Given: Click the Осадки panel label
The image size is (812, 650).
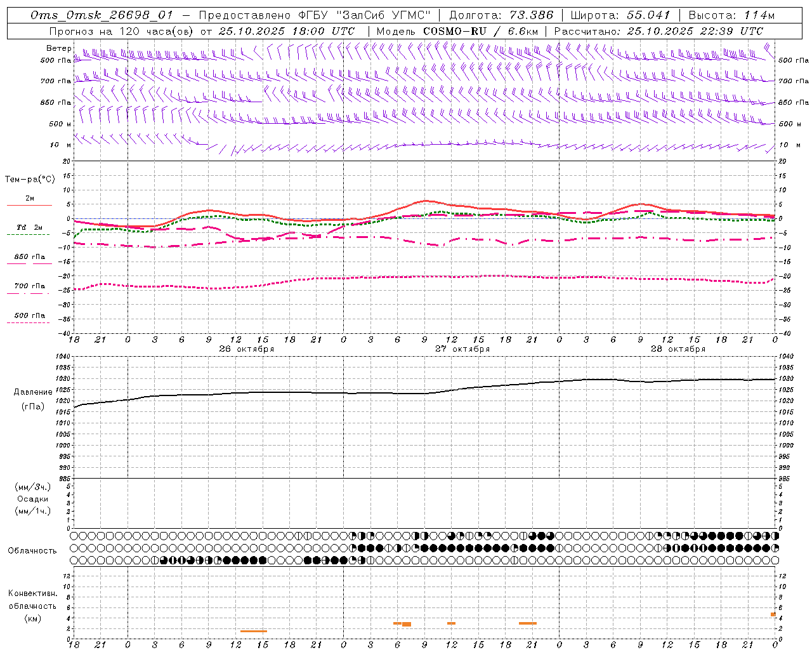Looking at the screenshot, I should click(33, 499).
